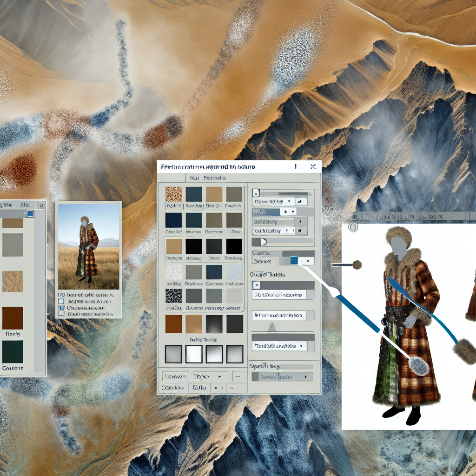Click the slider with the white rounded thumb
Screen dimensions: 476x476
click(x=264, y=242)
